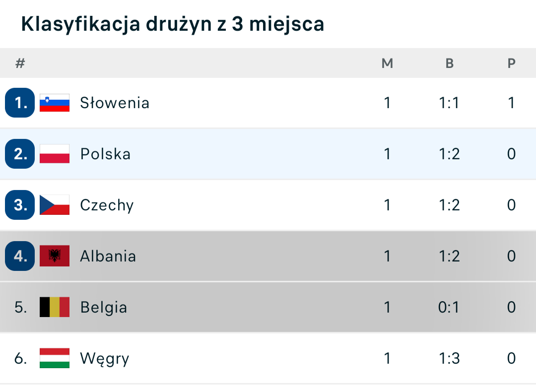This screenshot has height=392, width=536.
Task: Click the # column header
Action: click(20, 63)
